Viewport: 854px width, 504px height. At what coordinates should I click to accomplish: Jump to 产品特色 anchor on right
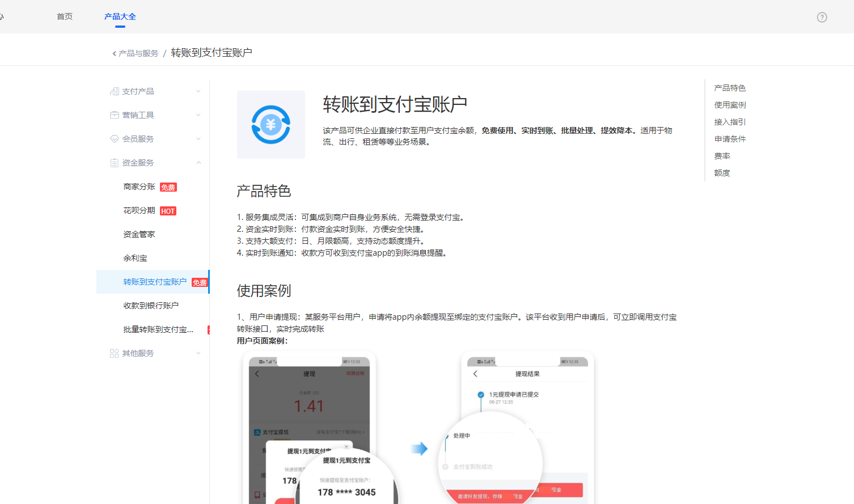tap(730, 88)
